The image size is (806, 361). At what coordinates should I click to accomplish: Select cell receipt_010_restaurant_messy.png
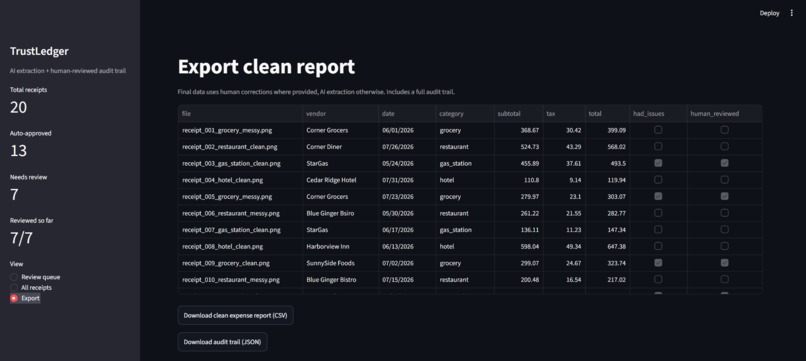[240, 279]
